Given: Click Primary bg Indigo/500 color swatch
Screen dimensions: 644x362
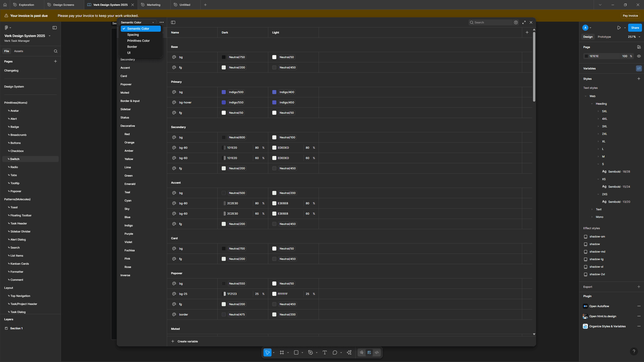Looking at the screenshot, I should pos(224,92).
